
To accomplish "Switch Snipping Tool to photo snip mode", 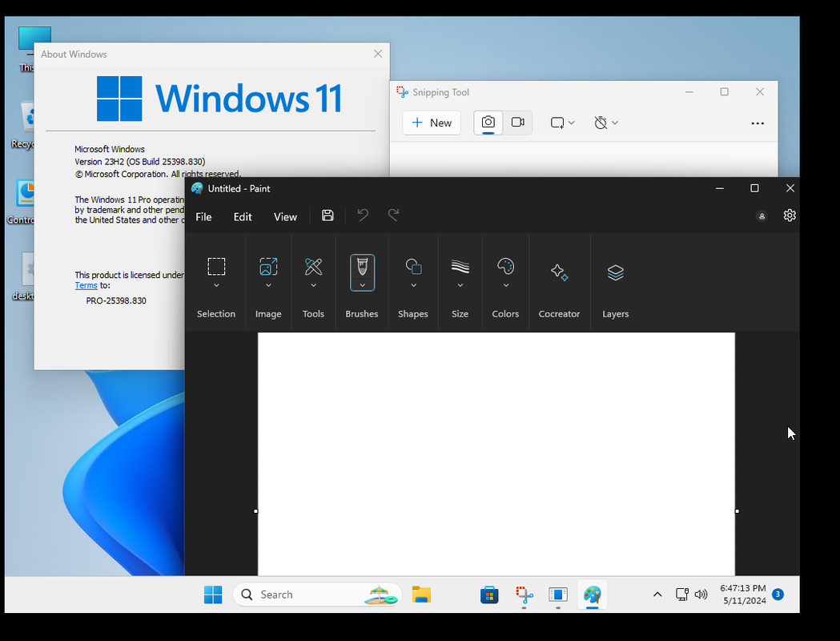I will click(488, 123).
